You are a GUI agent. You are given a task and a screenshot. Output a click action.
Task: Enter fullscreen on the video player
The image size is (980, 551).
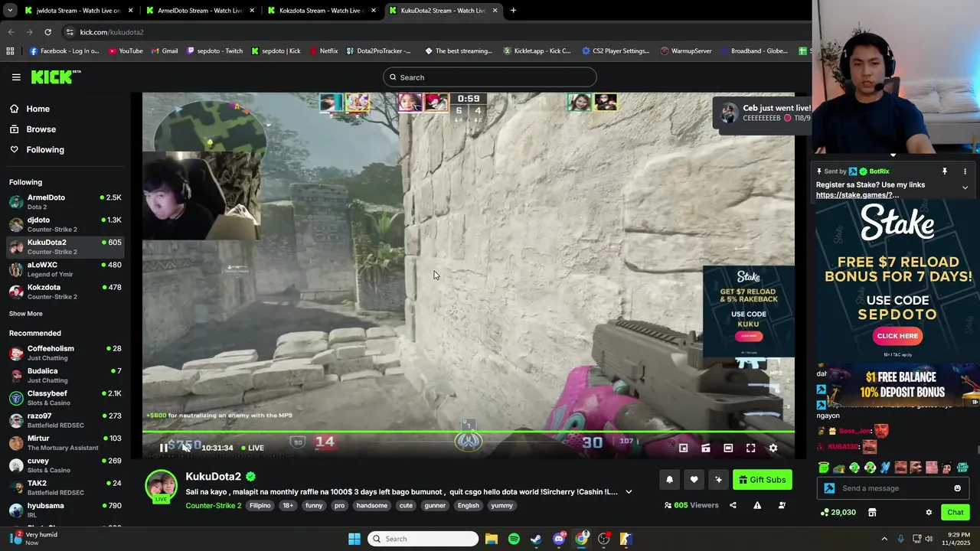point(750,448)
